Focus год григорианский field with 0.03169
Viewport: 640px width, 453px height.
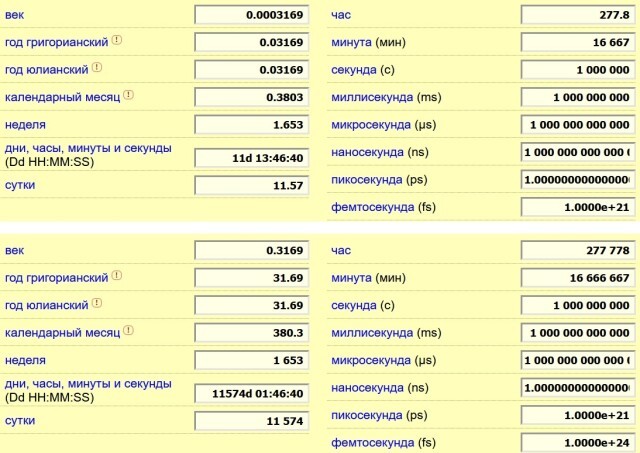251,42
